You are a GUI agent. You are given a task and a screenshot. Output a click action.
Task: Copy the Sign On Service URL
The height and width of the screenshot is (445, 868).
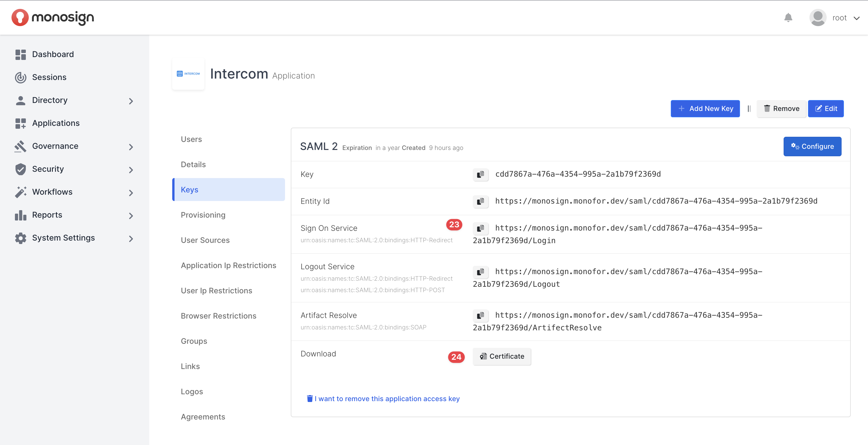[480, 228]
